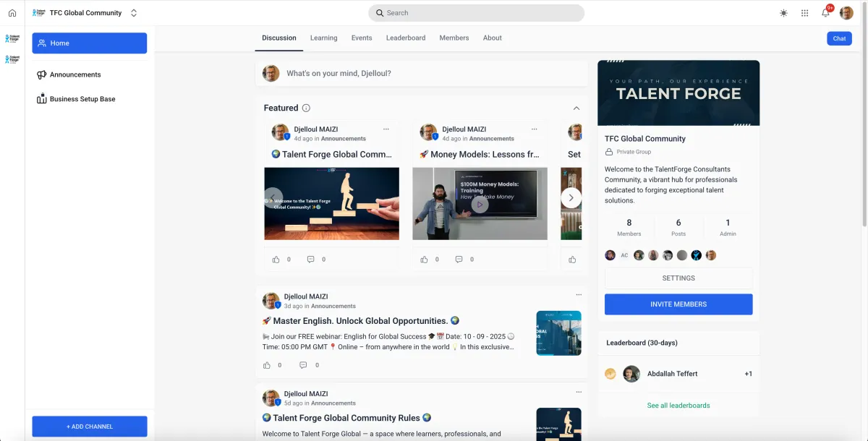
Task: Open the Money Models featured post title
Action: 480,154
